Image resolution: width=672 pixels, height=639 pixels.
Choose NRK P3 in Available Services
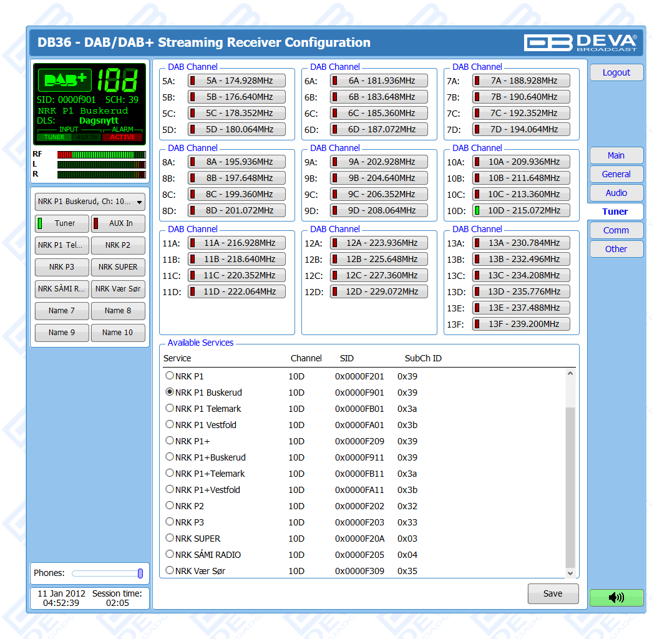(169, 522)
